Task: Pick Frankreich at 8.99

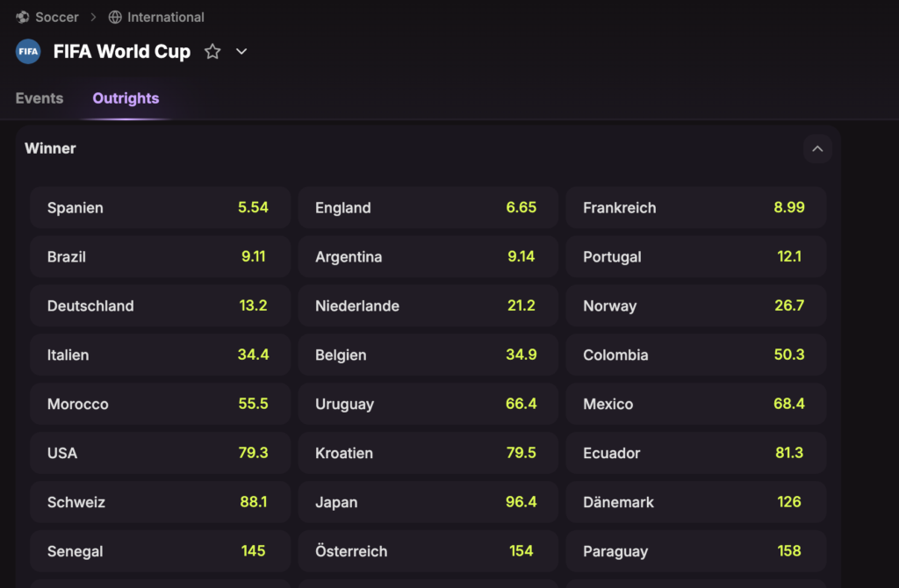Action: tap(695, 207)
